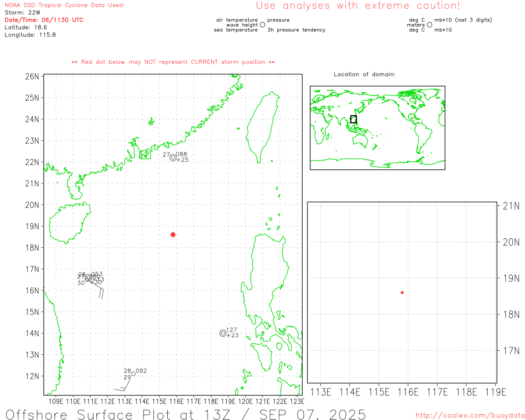Click the '12N' latitude label on main map

[x=32, y=377]
